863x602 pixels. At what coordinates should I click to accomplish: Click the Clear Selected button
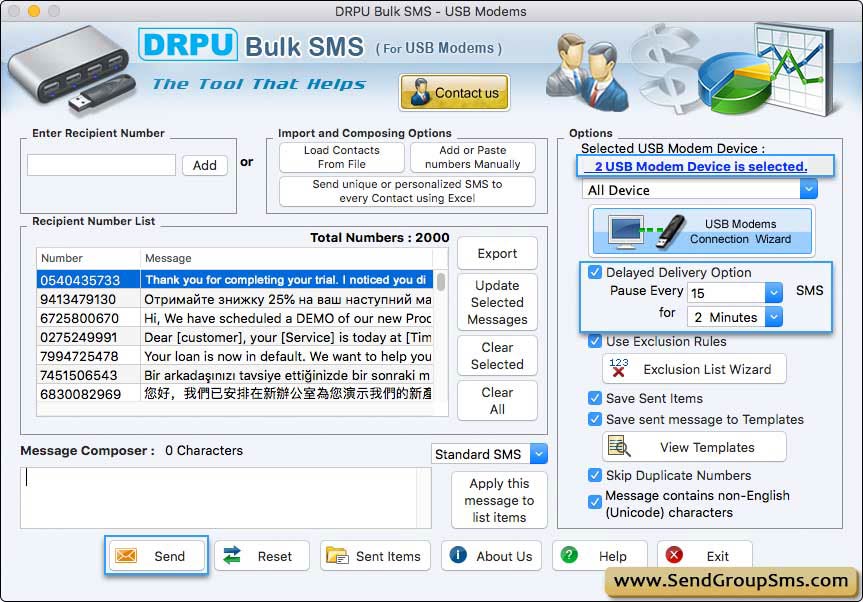pos(497,355)
